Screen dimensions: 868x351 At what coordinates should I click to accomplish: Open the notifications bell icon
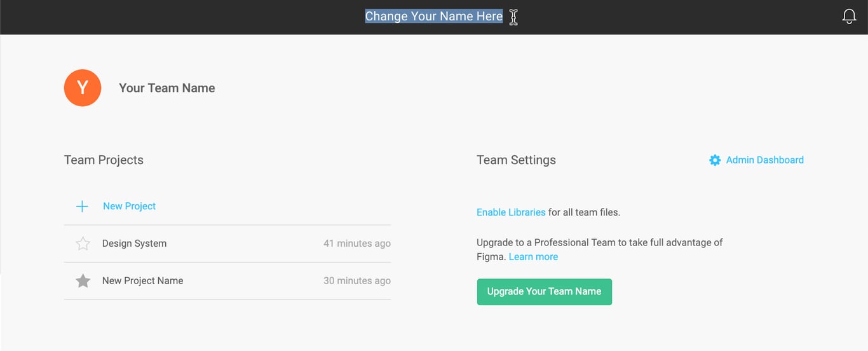click(x=849, y=17)
